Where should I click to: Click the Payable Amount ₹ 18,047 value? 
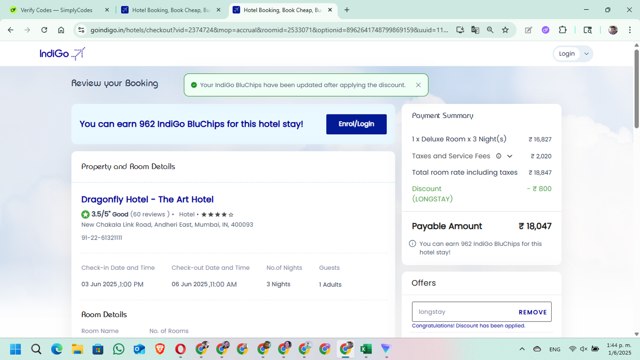pyautogui.click(x=535, y=226)
